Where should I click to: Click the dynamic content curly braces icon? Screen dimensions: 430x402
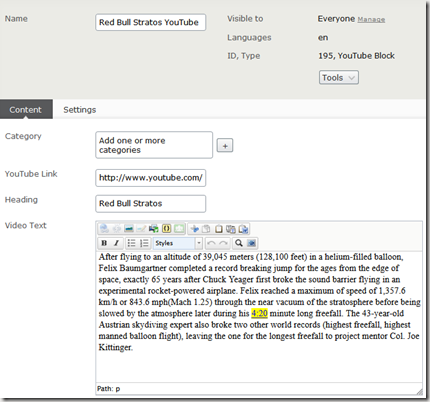pos(166,229)
